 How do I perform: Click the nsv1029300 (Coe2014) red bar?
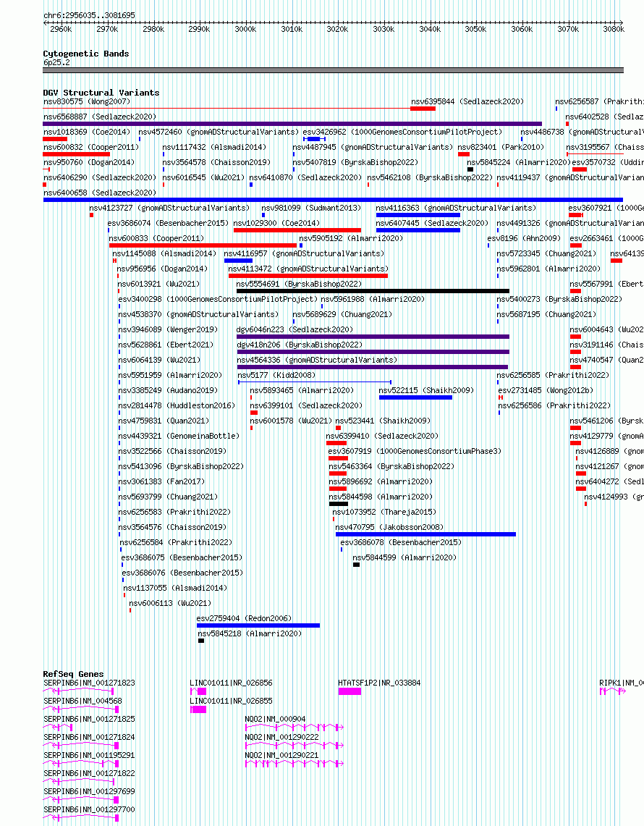click(297, 230)
